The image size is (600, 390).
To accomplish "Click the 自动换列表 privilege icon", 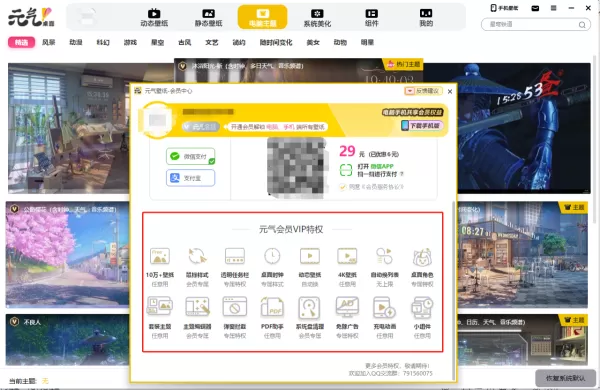I will (384, 256).
